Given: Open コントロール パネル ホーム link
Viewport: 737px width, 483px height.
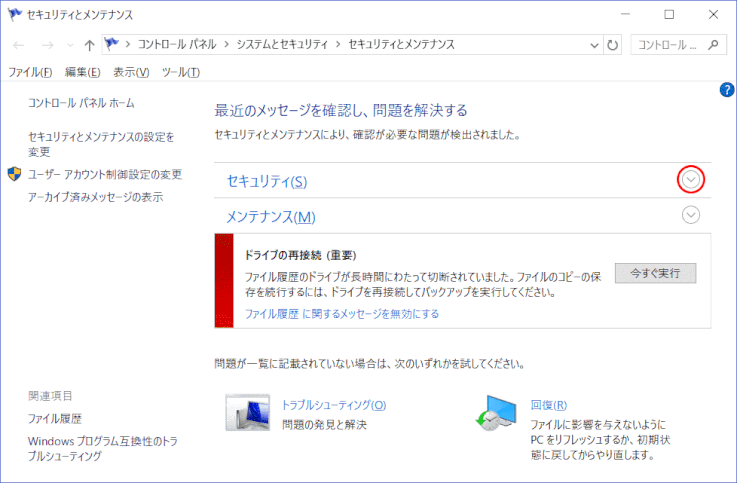Looking at the screenshot, I should pyautogui.click(x=81, y=103).
